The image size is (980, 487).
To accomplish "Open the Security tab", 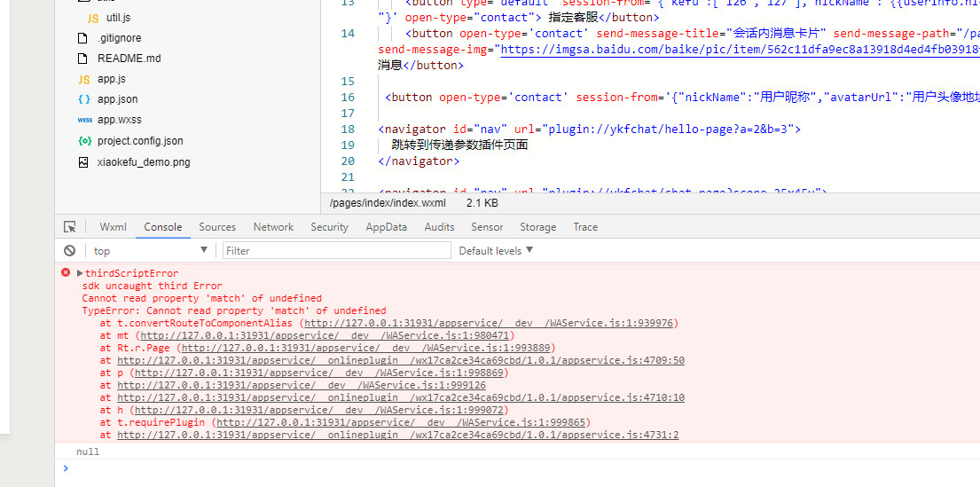I will pyautogui.click(x=329, y=227).
